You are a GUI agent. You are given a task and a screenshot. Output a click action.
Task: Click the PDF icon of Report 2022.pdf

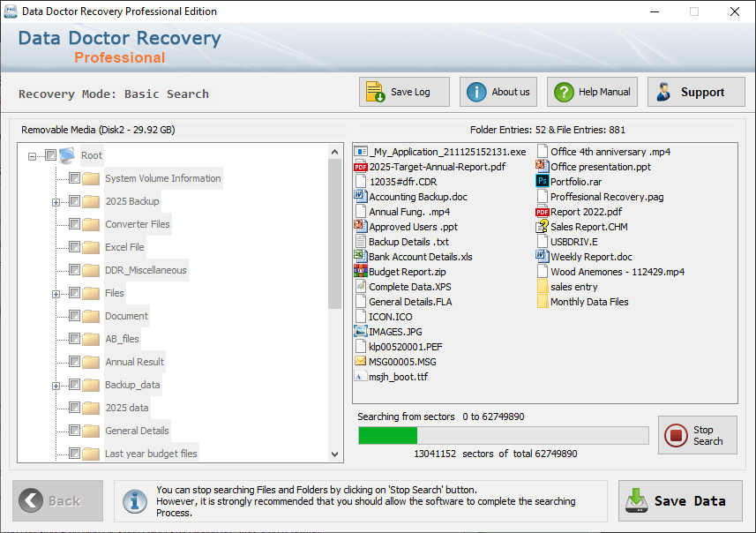pos(542,212)
